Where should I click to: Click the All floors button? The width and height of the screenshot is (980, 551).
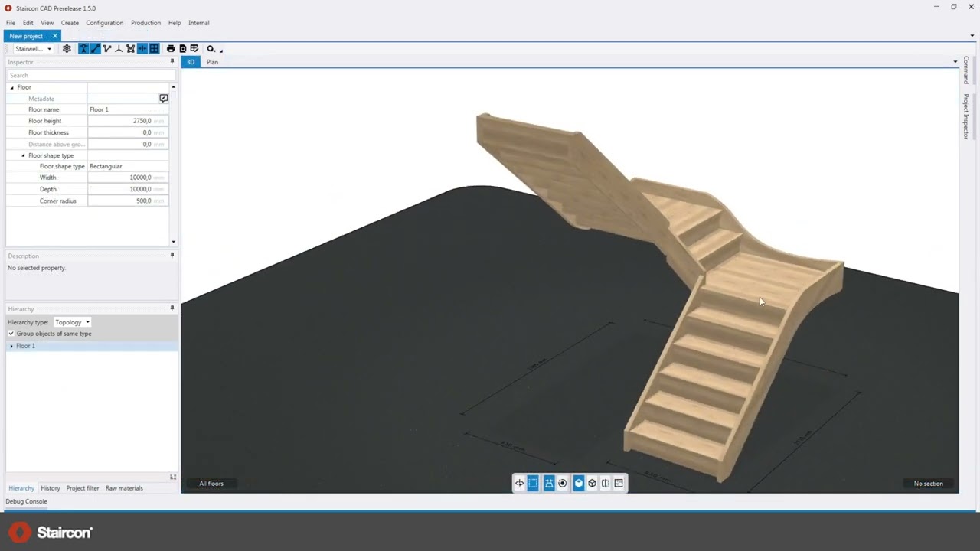click(x=211, y=484)
